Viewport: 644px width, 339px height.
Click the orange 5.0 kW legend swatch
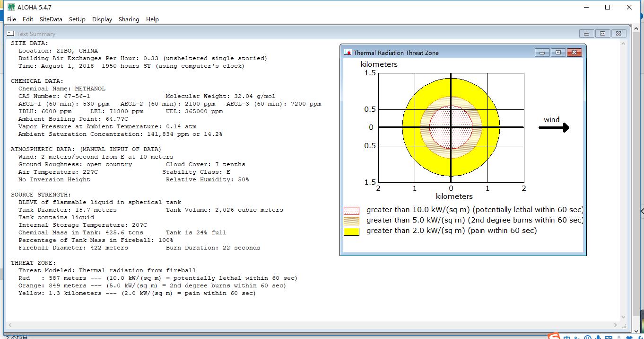pyautogui.click(x=351, y=221)
